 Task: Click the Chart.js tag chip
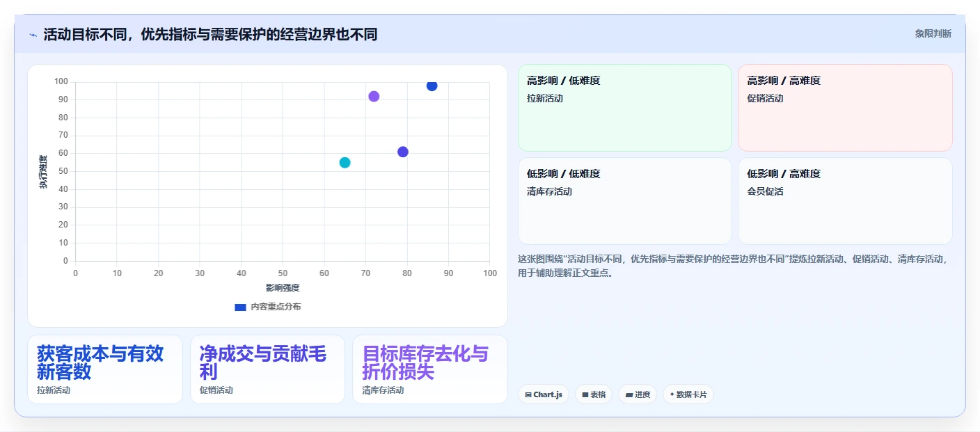click(544, 394)
